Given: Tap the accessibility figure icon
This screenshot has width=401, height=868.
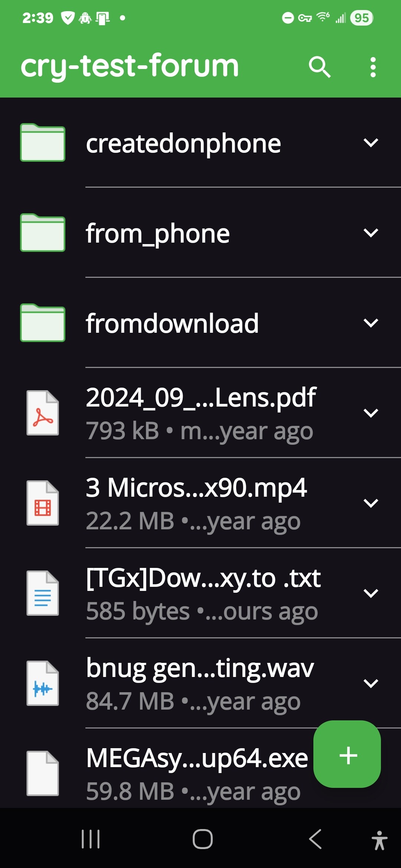Looking at the screenshot, I should [379, 840].
